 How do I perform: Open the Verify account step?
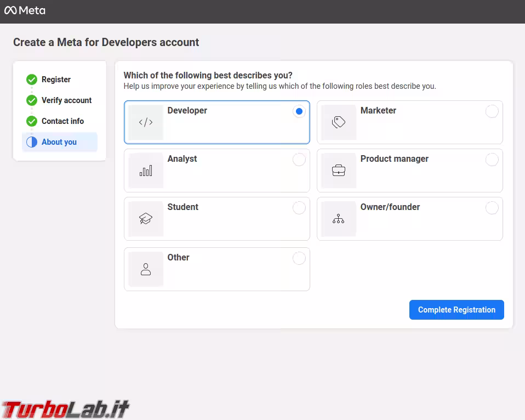click(66, 100)
